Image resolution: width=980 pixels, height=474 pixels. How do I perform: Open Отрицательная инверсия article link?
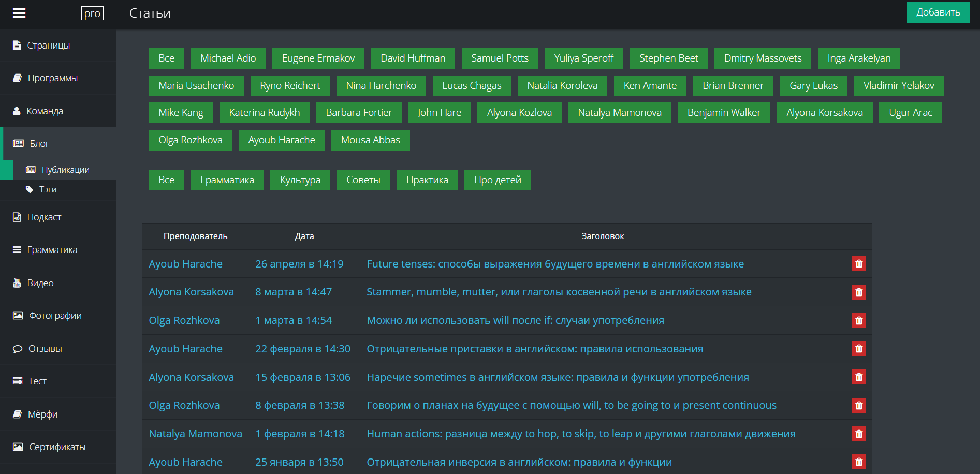click(519, 462)
